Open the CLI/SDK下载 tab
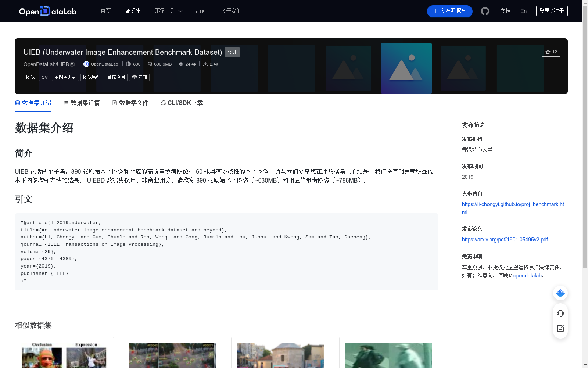This screenshot has height=368, width=588. click(x=181, y=103)
